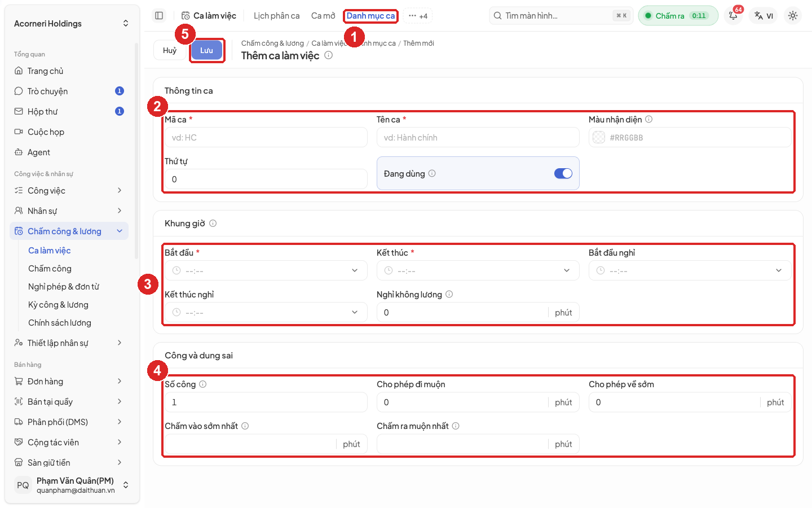The image size is (812, 508).
Task: Switch to the Ca mở tab
Action: [x=323, y=16]
